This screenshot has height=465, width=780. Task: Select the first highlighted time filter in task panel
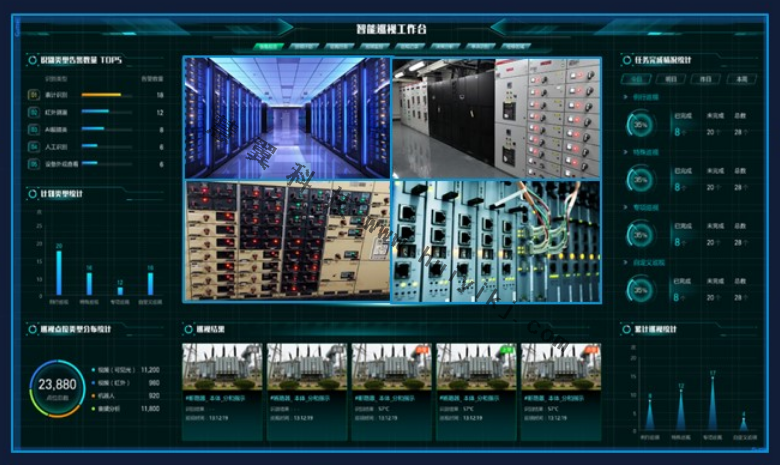pyautogui.click(x=638, y=78)
